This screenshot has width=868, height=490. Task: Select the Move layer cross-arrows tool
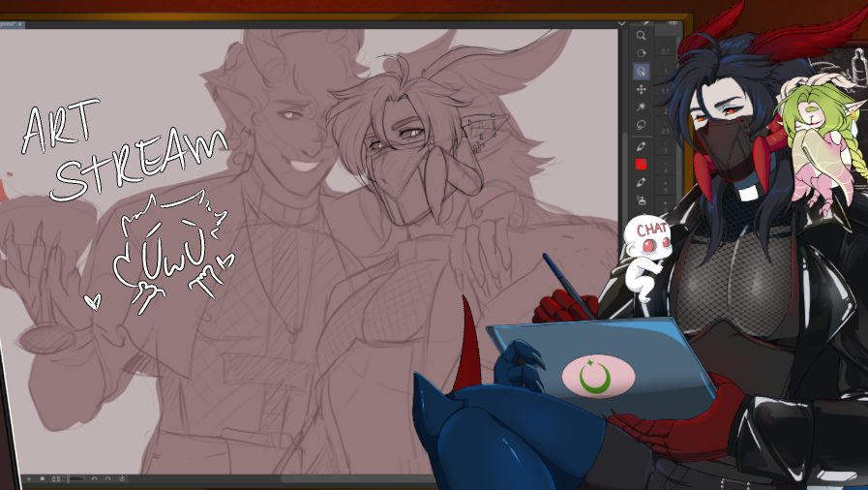641,89
